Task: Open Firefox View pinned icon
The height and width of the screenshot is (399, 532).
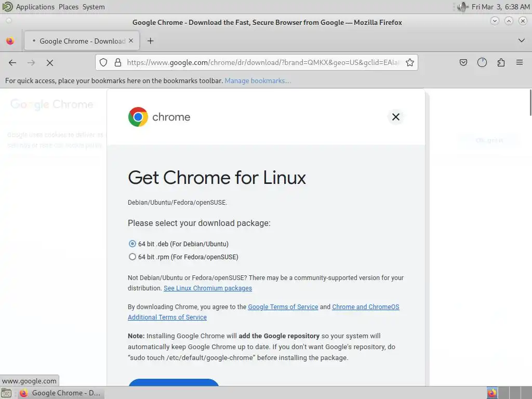Action: [x=10, y=41]
